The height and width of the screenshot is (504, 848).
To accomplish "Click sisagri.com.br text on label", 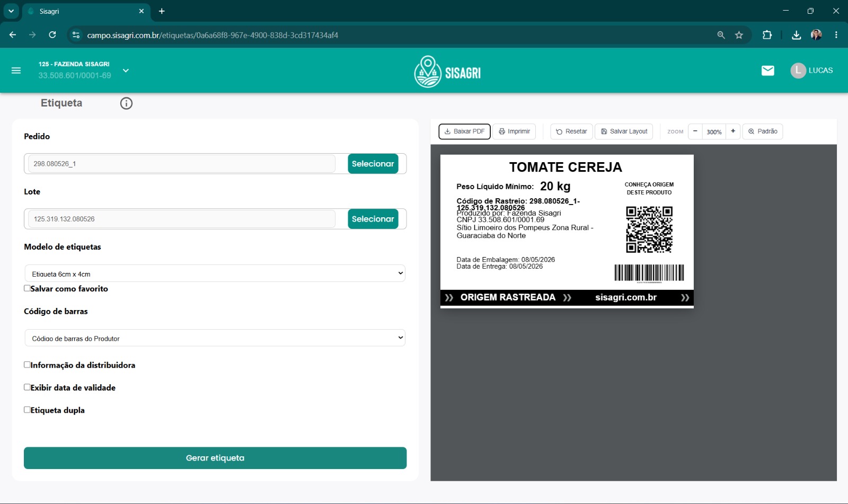I will click(626, 297).
